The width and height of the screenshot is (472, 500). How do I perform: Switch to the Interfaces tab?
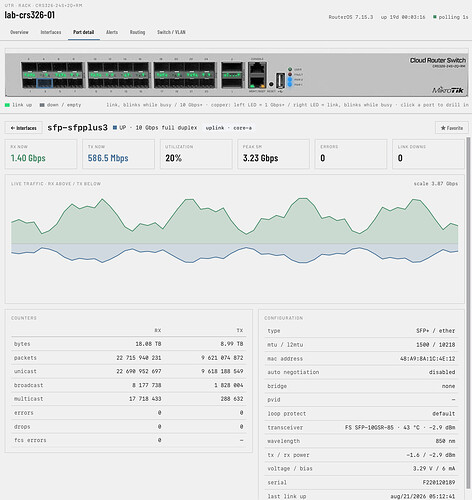click(51, 32)
